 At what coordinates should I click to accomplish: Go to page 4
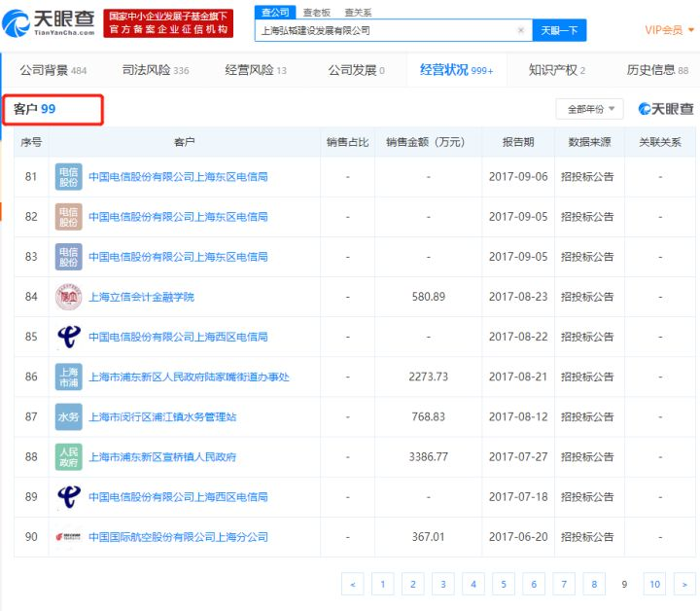[x=473, y=584]
